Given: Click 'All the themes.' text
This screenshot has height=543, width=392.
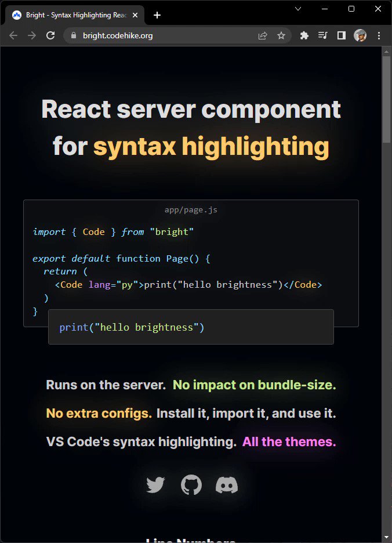Looking at the screenshot, I should 289,442.
